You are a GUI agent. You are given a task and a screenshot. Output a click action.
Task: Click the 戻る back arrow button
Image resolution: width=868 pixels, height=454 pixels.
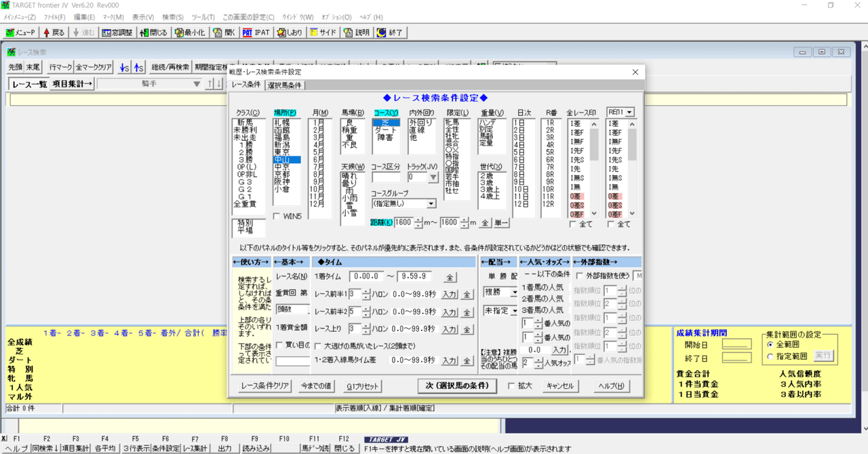(54, 32)
